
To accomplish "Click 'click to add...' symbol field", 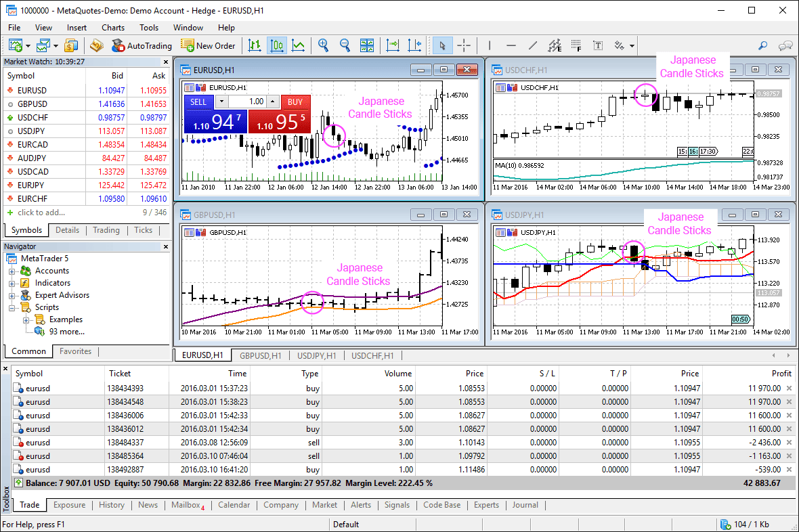I will (41, 213).
